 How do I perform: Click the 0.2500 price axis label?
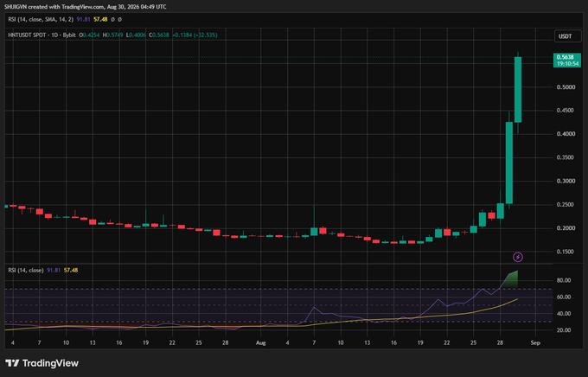566,204
